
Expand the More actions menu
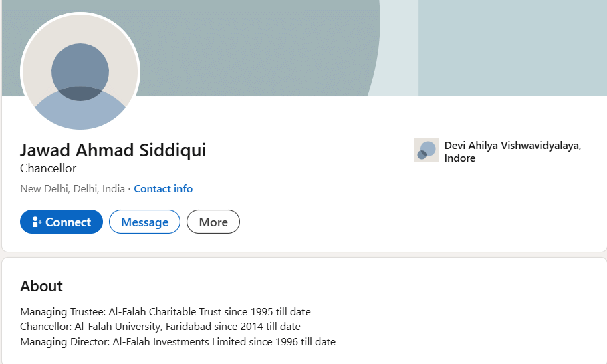coord(213,222)
